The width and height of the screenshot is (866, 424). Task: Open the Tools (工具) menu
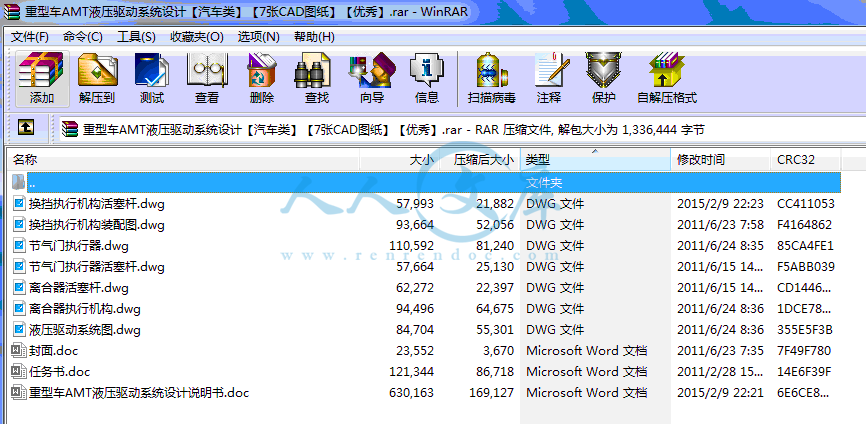pos(136,37)
